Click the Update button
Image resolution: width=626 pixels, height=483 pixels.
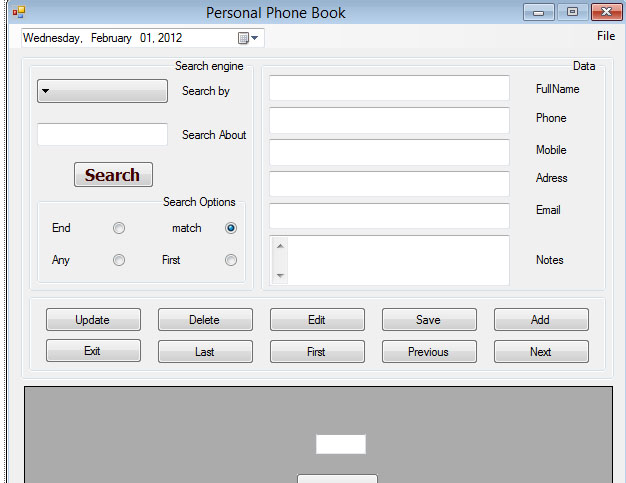[93, 320]
